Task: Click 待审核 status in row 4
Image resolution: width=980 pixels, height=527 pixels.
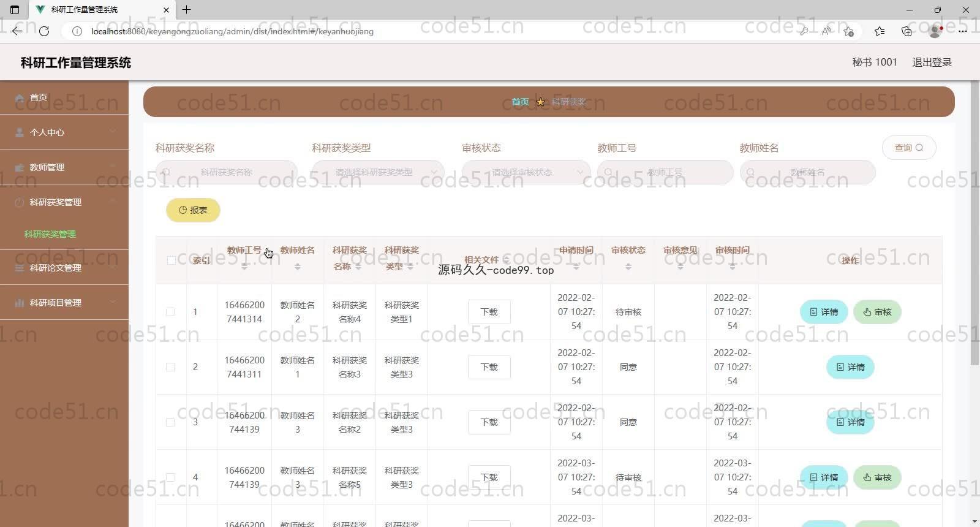Action: click(x=628, y=477)
